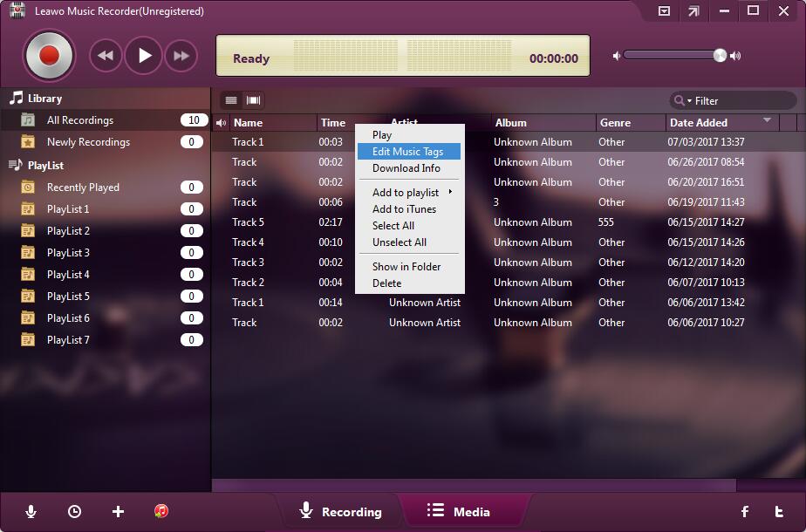Open the microphone audio source settings
This screenshot has height=532, width=806.
(31, 512)
